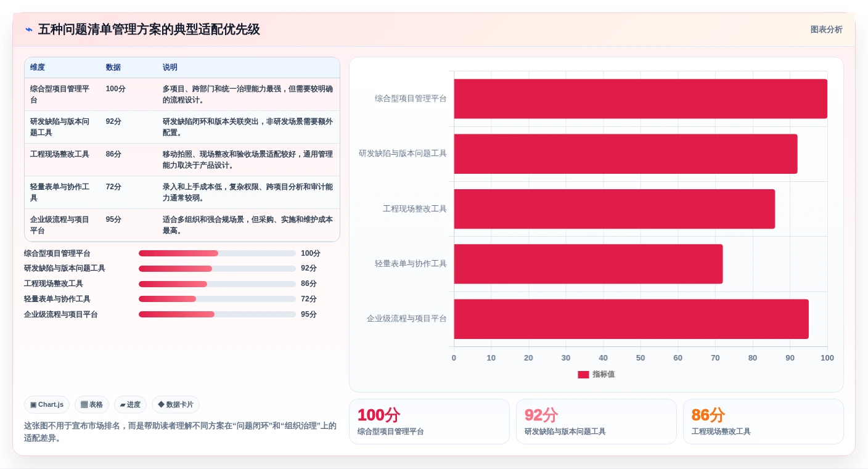868x469 pixels.
Task: Click the 72分 value in the table
Action: click(x=113, y=187)
